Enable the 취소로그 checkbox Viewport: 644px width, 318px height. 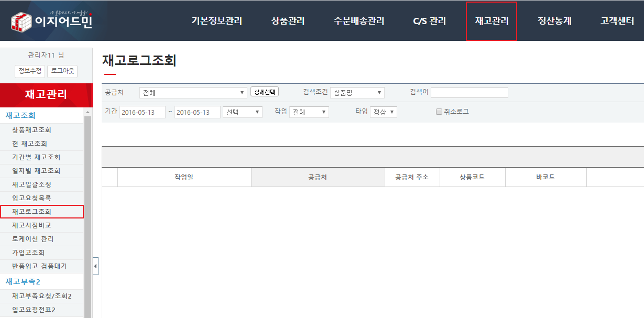coord(439,112)
